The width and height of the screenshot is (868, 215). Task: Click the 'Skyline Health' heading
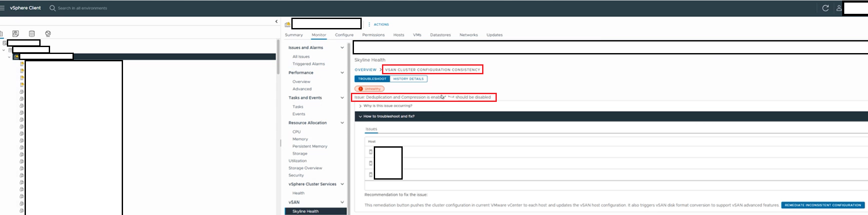coord(370,60)
